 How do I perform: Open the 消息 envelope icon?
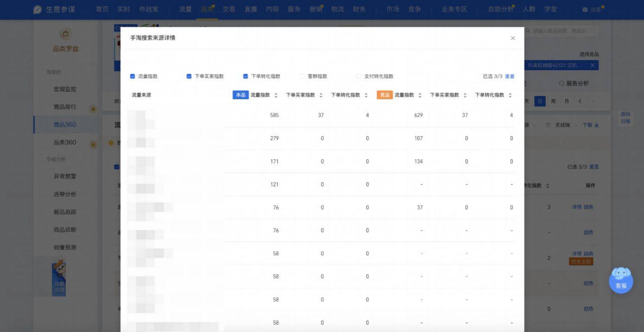click(x=585, y=10)
